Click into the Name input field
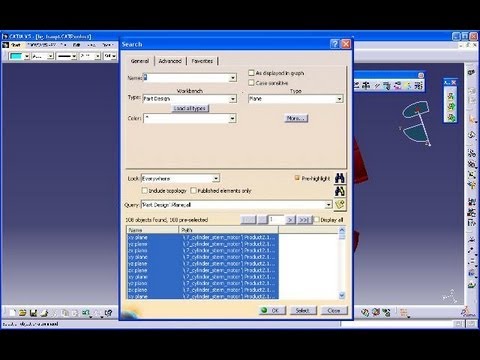 point(186,78)
